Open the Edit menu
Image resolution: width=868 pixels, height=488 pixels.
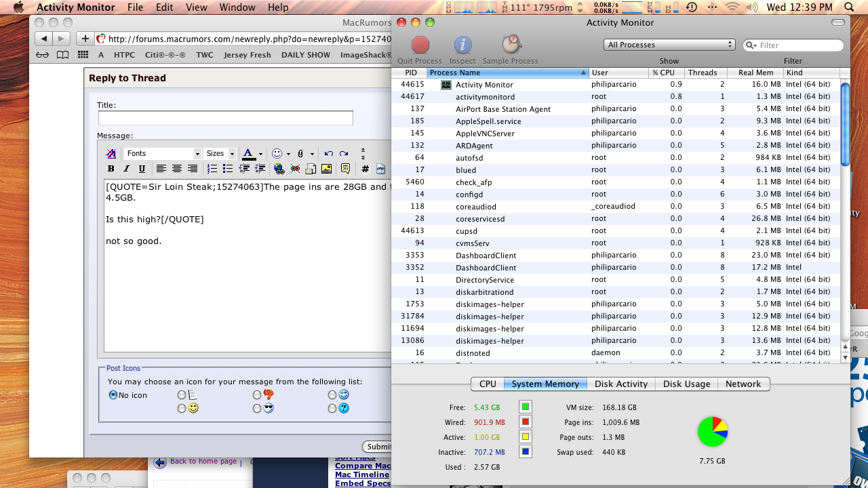pos(164,7)
